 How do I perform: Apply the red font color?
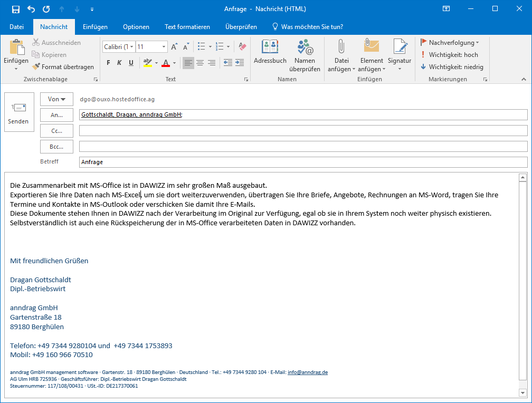pyautogui.click(x=166, y=63)
